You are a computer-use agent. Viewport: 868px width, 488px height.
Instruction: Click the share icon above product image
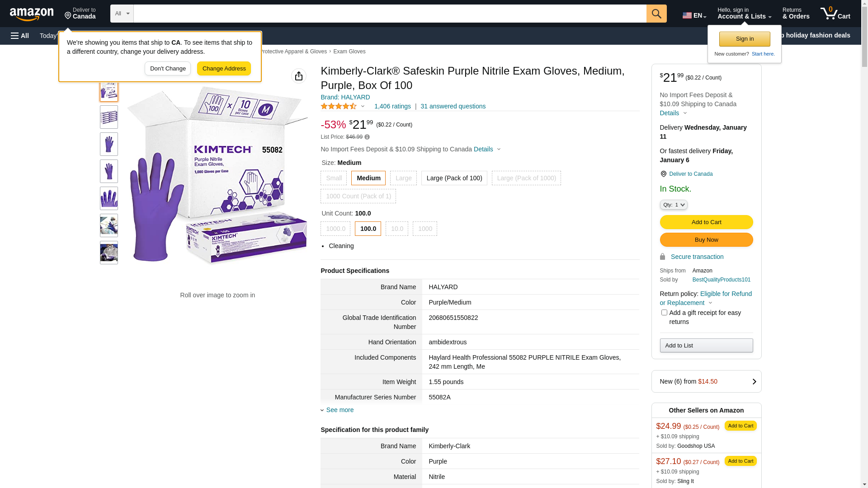coord(299,76)
